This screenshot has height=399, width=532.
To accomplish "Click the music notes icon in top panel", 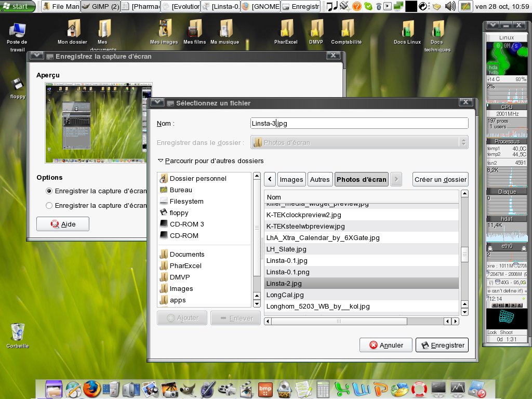I will (x=332, y=6).
